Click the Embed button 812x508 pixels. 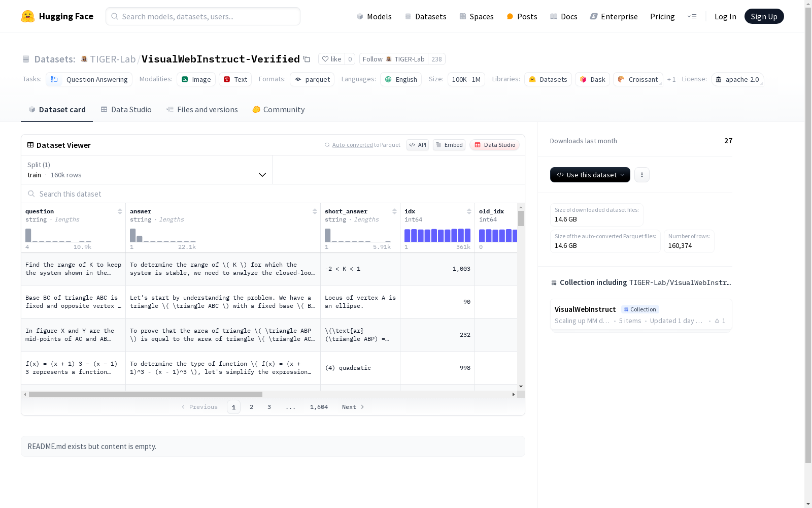tap(449, 145)
